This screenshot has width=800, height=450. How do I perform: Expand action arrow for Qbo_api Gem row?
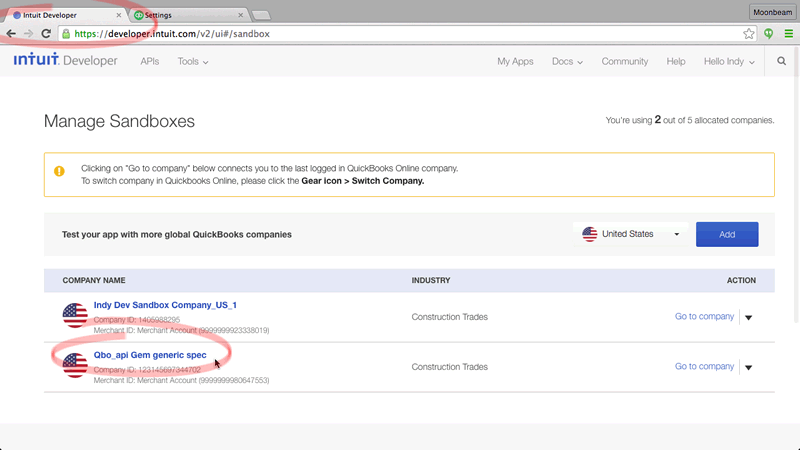[x=748, y=367]
